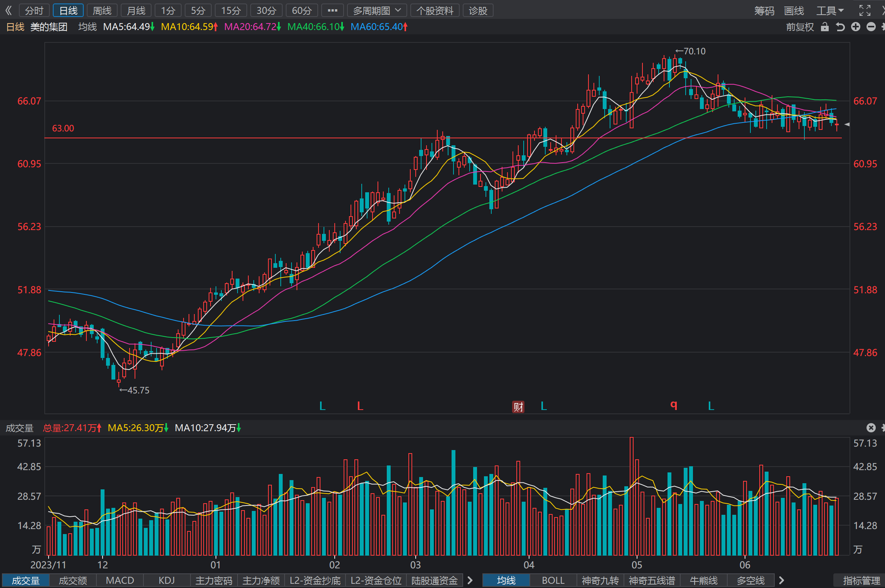Click the 45.75 low price annotation
This screenshot has width=885, height=588.
(x=134, y=390)
